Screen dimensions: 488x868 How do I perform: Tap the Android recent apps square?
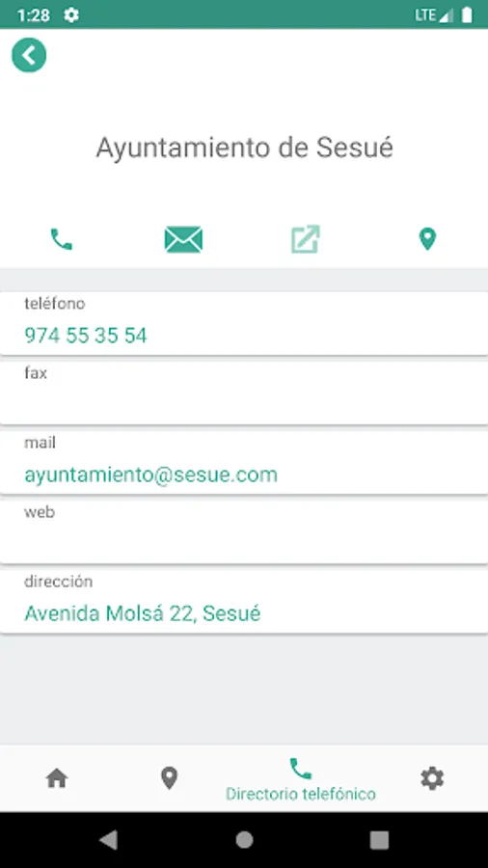[x=380, y=840]
